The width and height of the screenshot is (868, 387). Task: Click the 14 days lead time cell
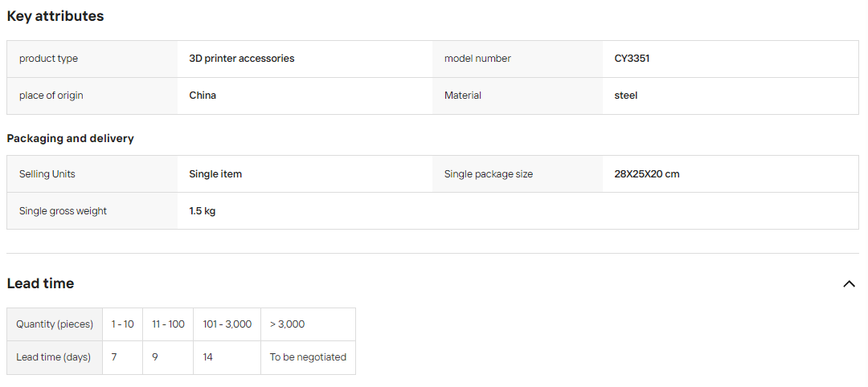(x=227, y=358)
